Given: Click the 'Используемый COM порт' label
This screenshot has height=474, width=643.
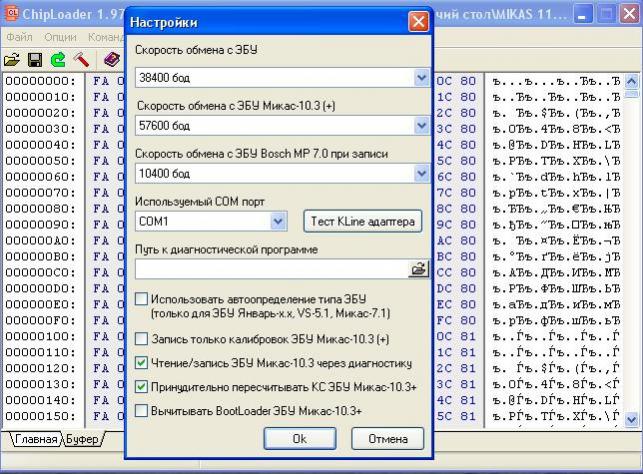Looking at the screenshot, I should point(200,202).
